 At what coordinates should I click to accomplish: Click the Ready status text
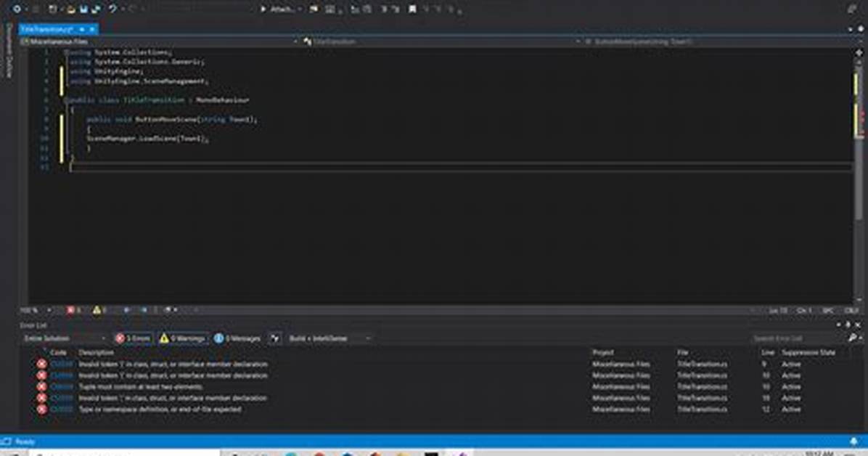(25, 441)
